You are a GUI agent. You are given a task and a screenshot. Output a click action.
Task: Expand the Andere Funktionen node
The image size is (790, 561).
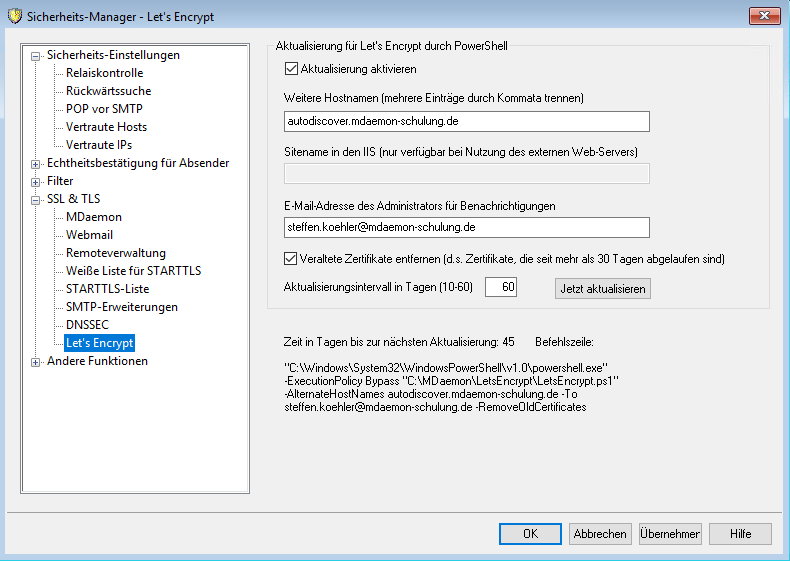pos(37,362)
